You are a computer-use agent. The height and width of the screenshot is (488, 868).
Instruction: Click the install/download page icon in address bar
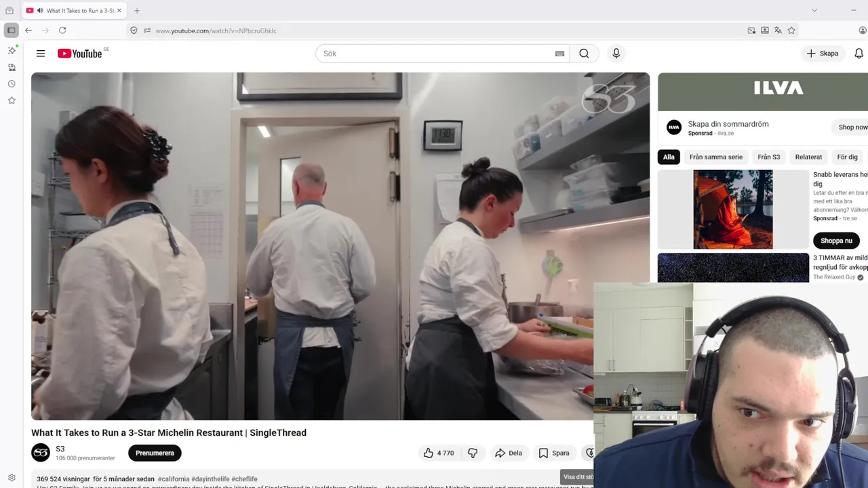point(765,30)
